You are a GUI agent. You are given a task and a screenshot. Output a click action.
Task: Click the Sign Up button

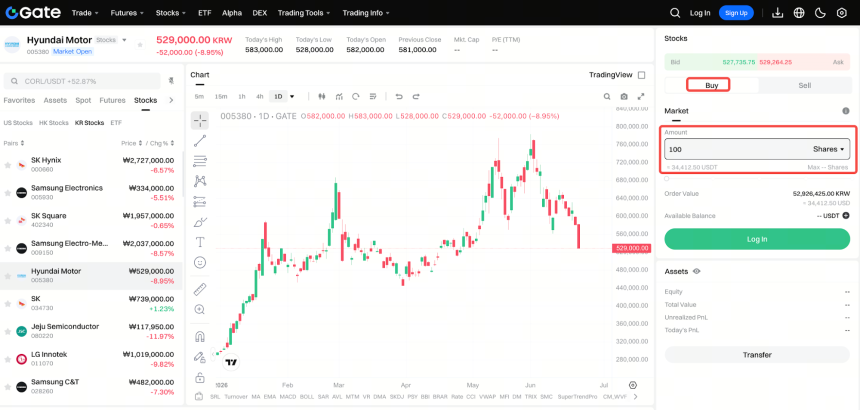point(736,13)
